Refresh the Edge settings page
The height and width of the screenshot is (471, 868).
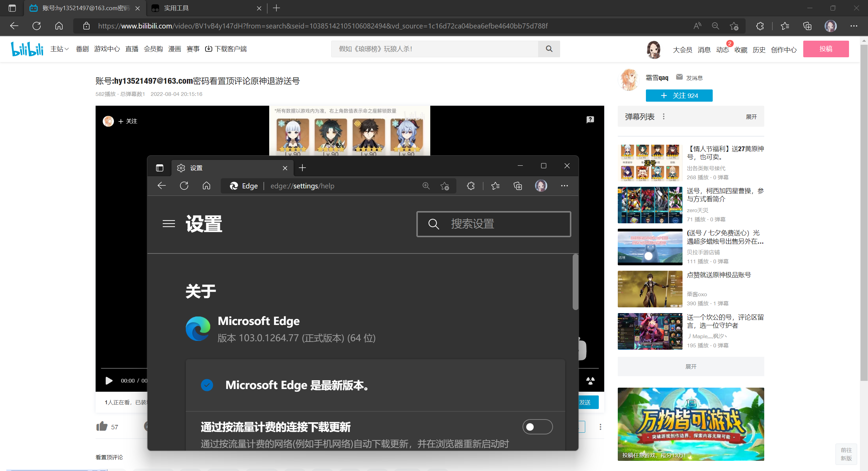(184, 186)
